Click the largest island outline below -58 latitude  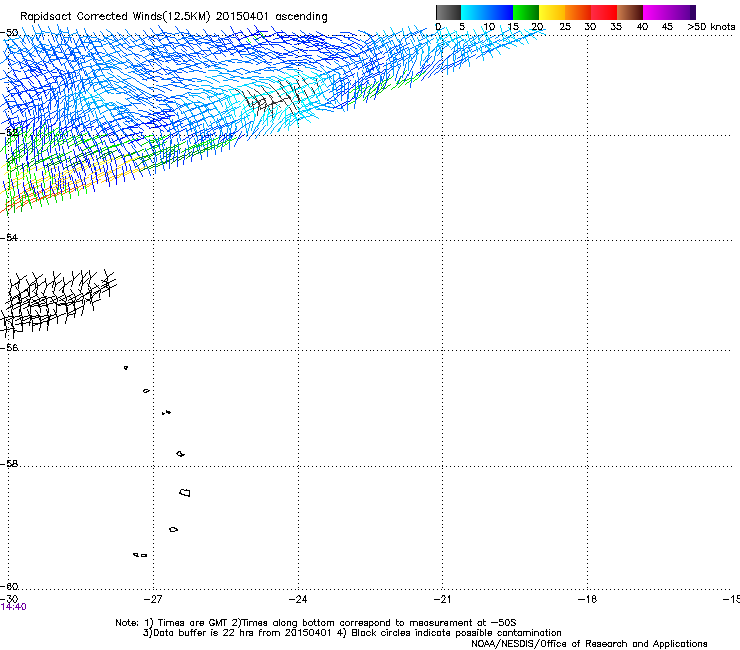pyautogui.click(x=185, y=492)
